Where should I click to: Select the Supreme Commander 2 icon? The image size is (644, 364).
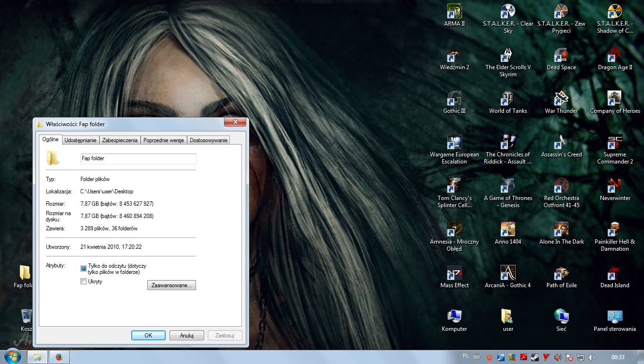point(615,149)
